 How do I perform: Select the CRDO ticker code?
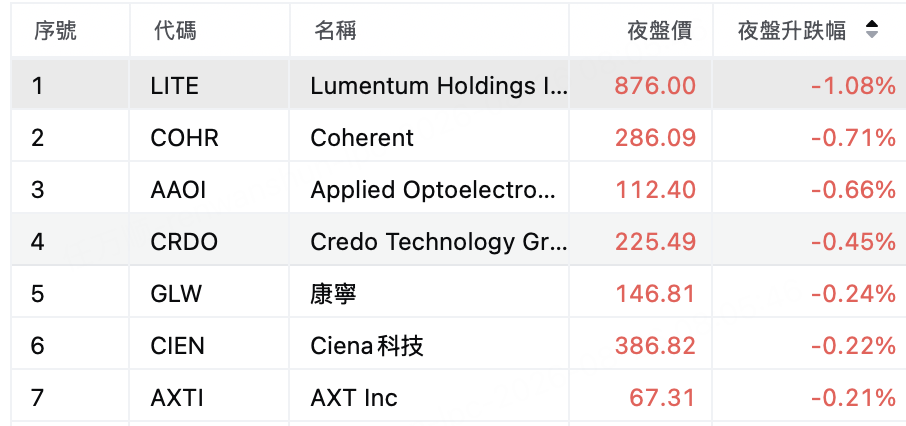tap(184, 242)
